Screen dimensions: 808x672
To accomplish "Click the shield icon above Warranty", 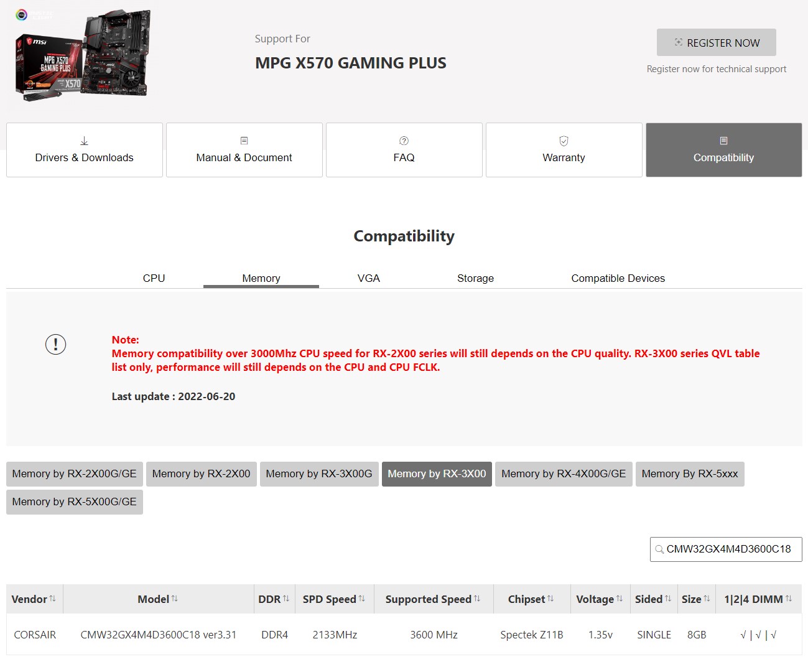I will coord(564,141).
